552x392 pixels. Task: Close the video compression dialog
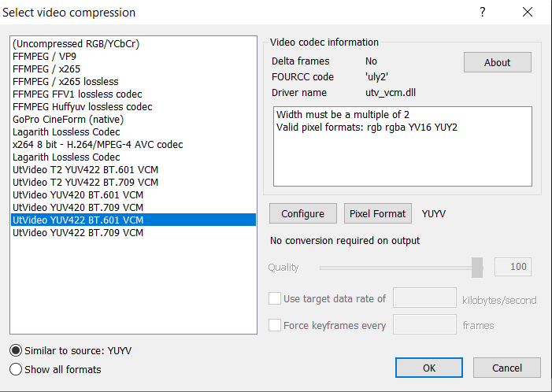click(x=527, y=12)
